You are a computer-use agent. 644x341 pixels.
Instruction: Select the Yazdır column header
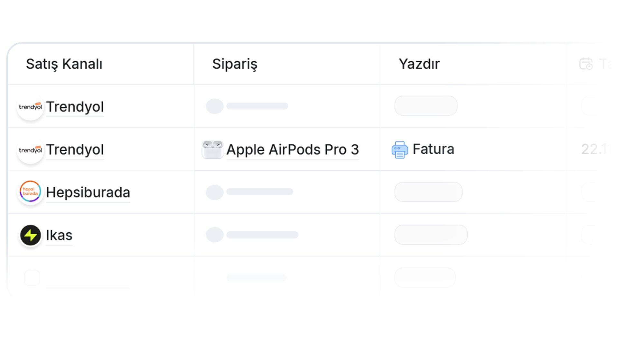(x=419, y=64)
